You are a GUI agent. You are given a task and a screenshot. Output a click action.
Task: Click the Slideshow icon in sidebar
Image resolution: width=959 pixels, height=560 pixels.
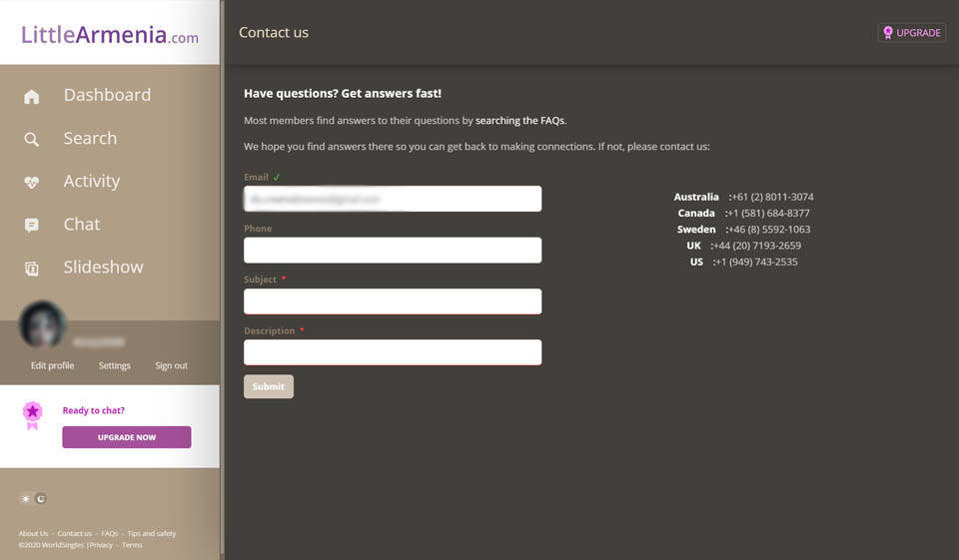[32, 269]
